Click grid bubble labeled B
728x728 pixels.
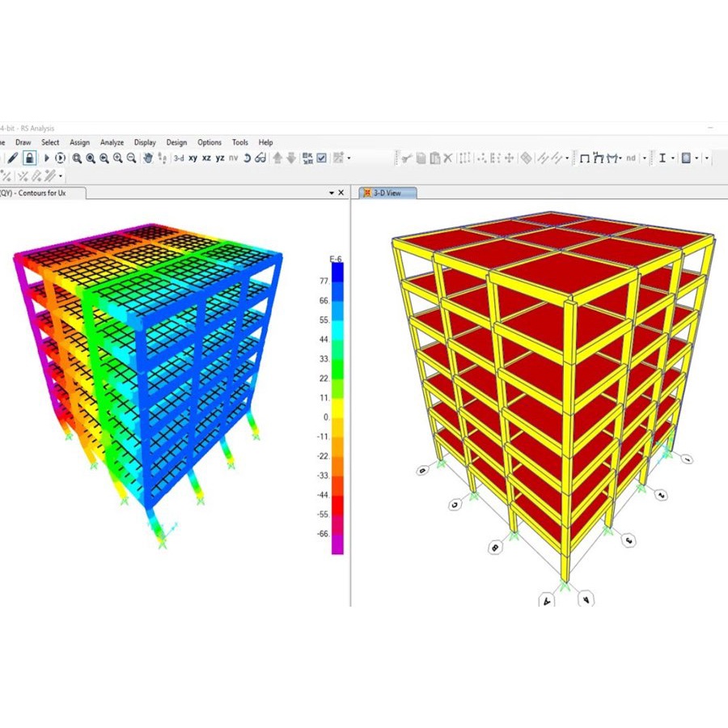click(x=495, y=548)
